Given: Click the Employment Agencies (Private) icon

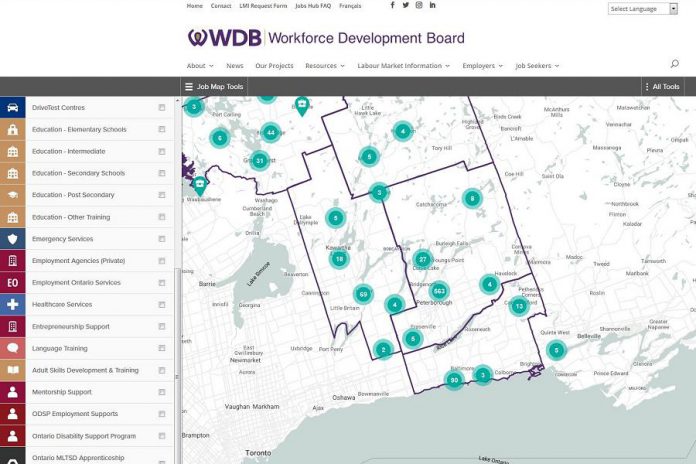Looking at the screenshot, I should (x=12, y=261).
